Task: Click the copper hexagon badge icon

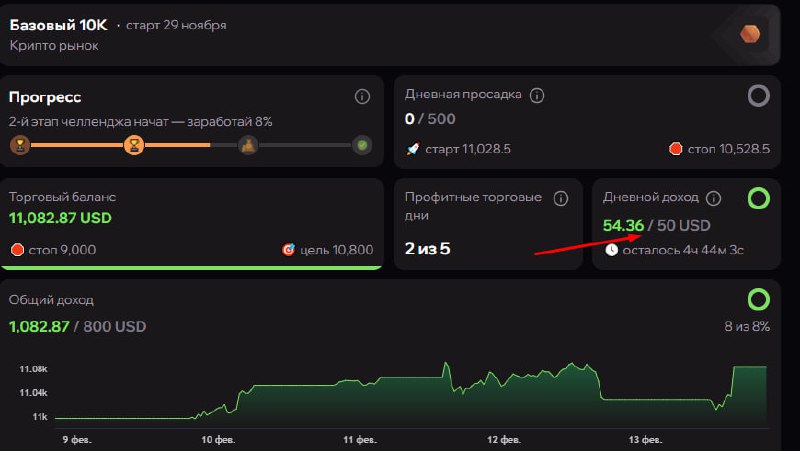Action: pos(750,34)
